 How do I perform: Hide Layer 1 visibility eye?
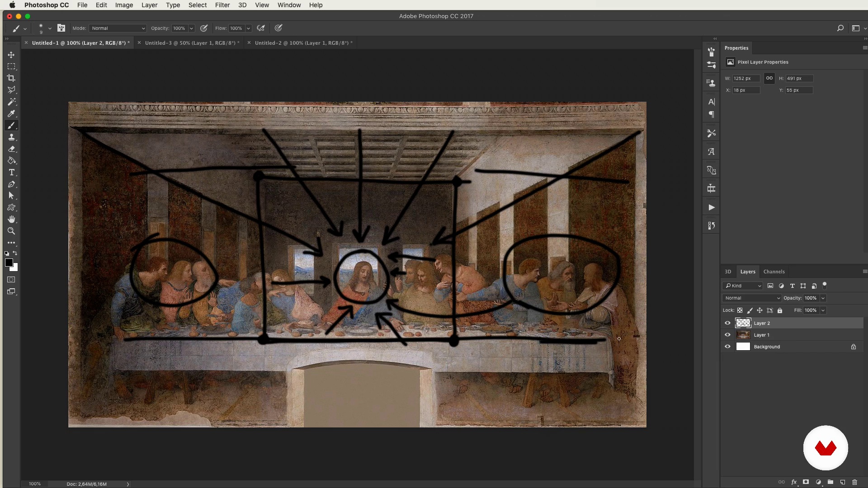(727, 335)
